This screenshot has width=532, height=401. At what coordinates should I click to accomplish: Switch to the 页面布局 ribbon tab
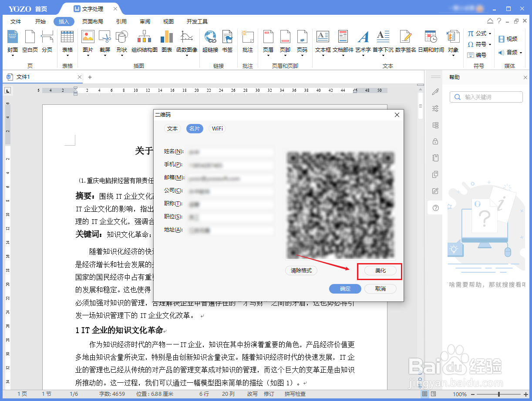(x=93, y=22)
